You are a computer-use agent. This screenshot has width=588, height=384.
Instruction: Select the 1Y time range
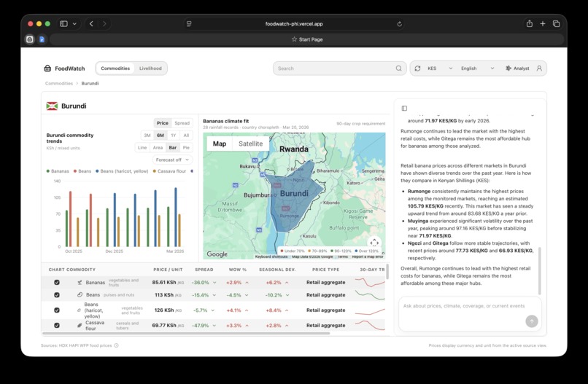pos(173,136)
